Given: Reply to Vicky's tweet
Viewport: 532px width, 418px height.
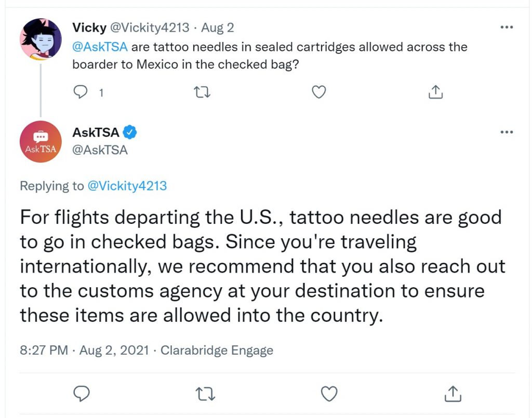Looking at the screenshot, I should pyautogui.click(x=81, y=92).
